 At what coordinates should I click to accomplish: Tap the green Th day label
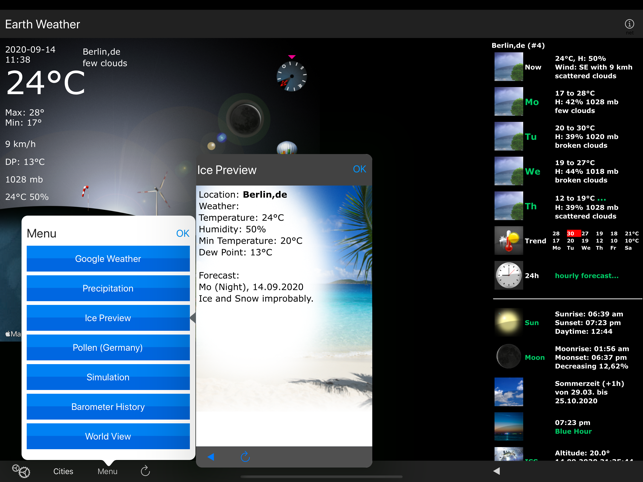click(531, 206)
